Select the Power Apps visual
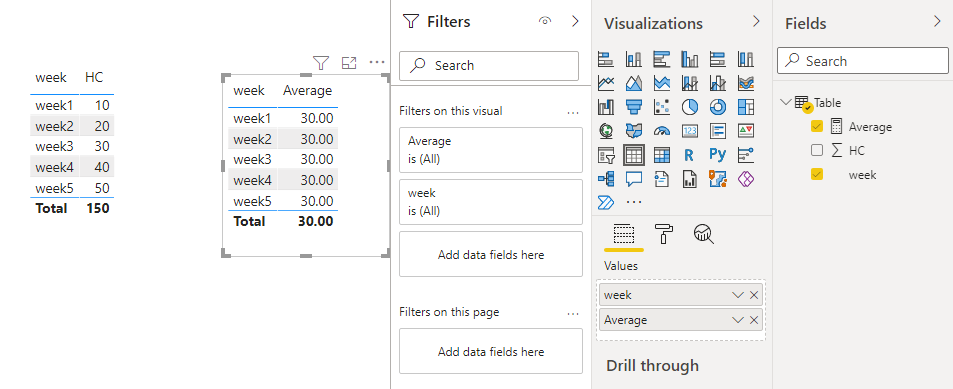 point(745,179)
